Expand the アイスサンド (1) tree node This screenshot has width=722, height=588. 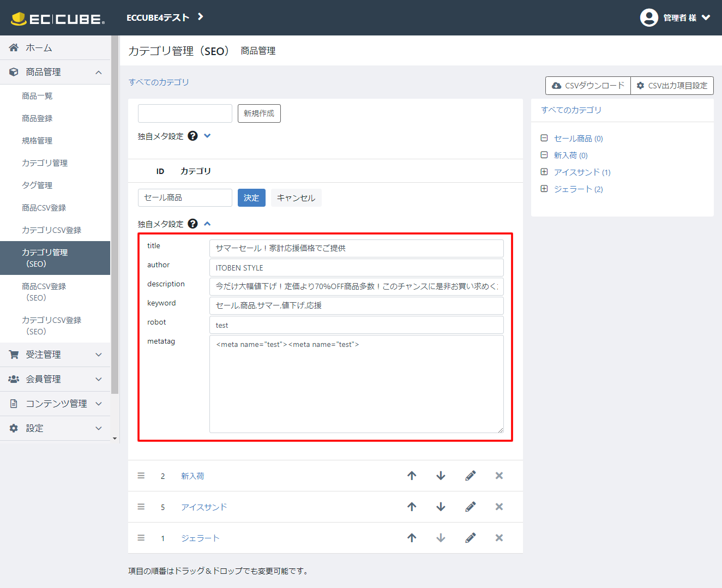click(544, 172)
